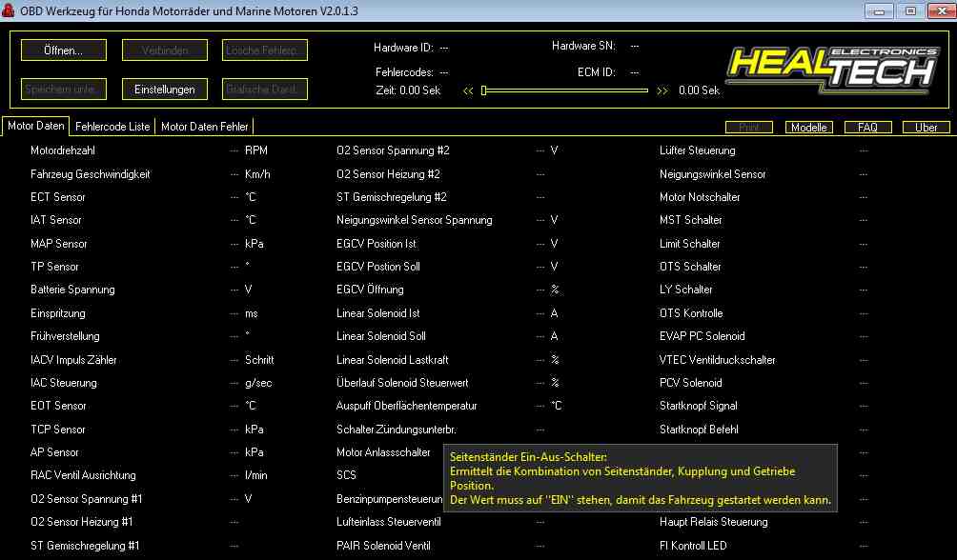
Task: Click the HealTech Electronics logo
Action: pyautogui.click(x=831, y=67)
